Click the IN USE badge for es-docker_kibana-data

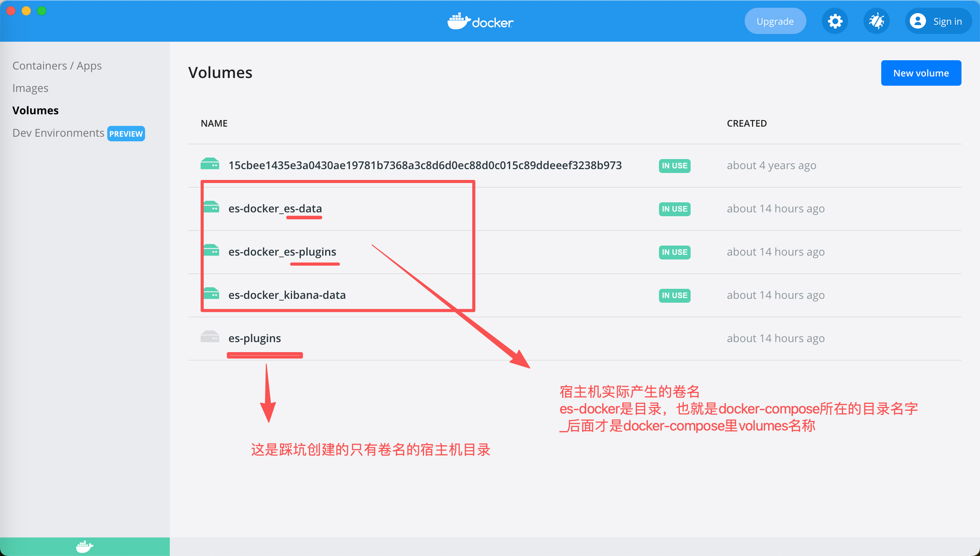[674, 295]
